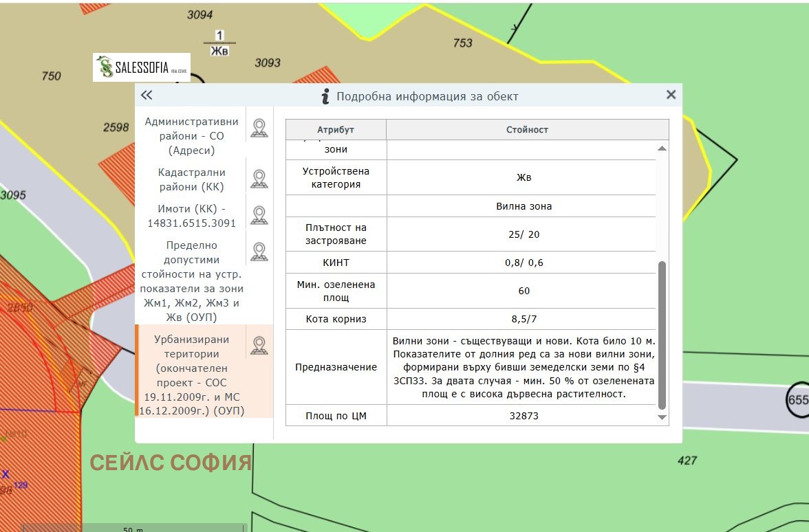This screenshot has height=532, width=809.
Task: Click the SALESSOFIA logo on map
Action: (x=142, y=67)
